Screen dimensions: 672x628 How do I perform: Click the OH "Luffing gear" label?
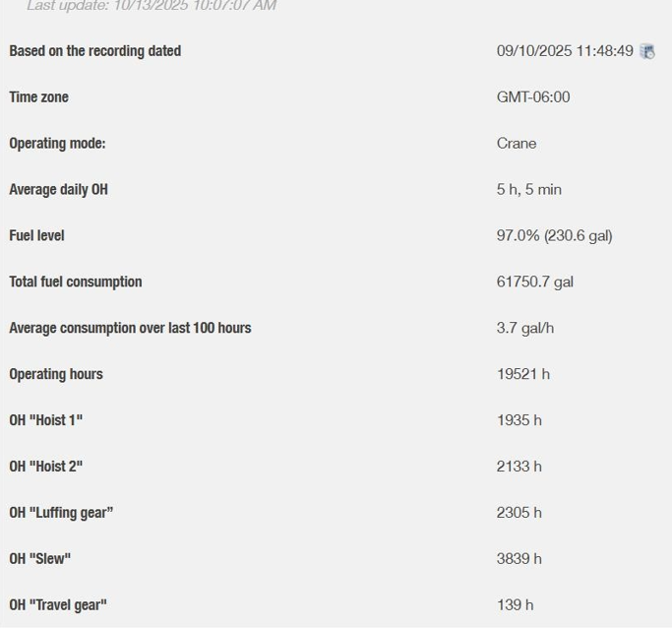coord(61,513)
